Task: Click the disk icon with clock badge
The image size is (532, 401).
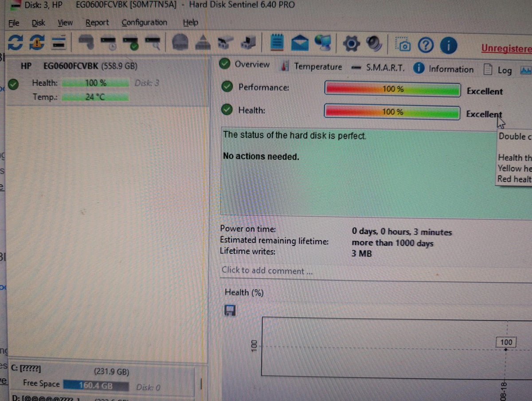Action: tap(108, 43)
